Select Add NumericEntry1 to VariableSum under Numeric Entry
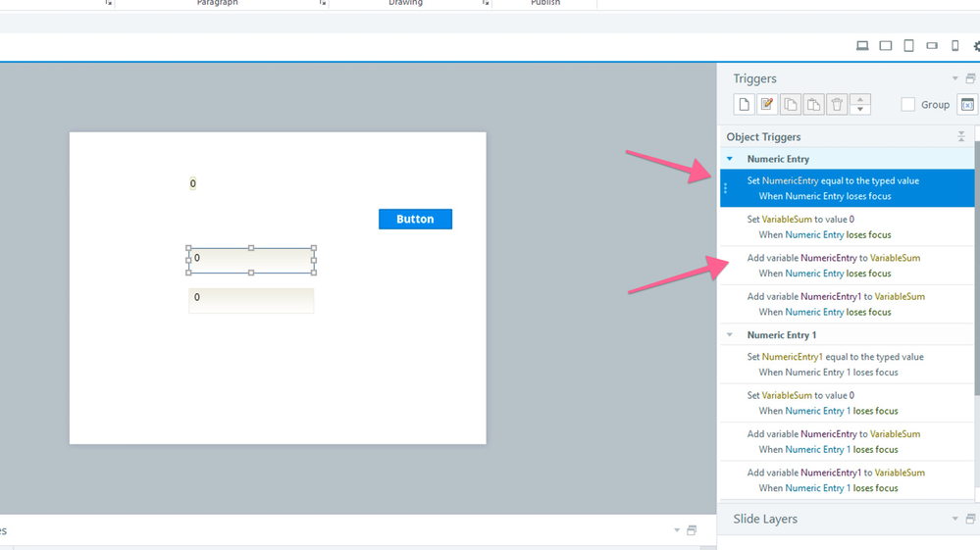 coord(847,304)
